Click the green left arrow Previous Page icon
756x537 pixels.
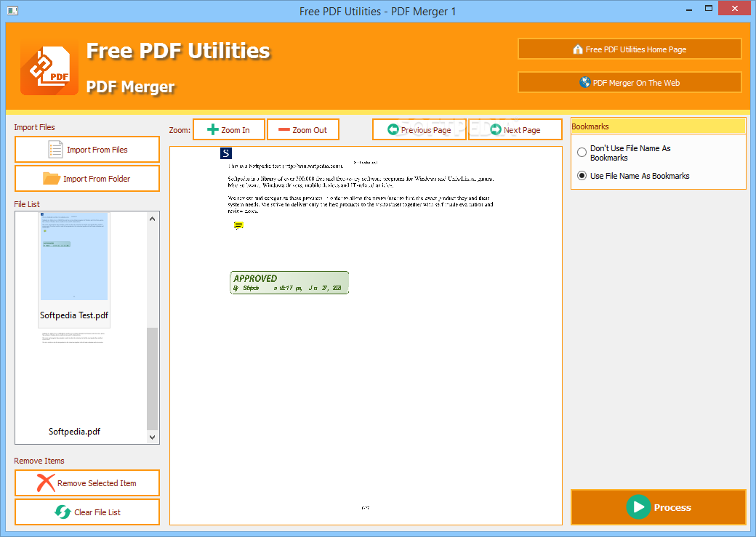point(393,129)
